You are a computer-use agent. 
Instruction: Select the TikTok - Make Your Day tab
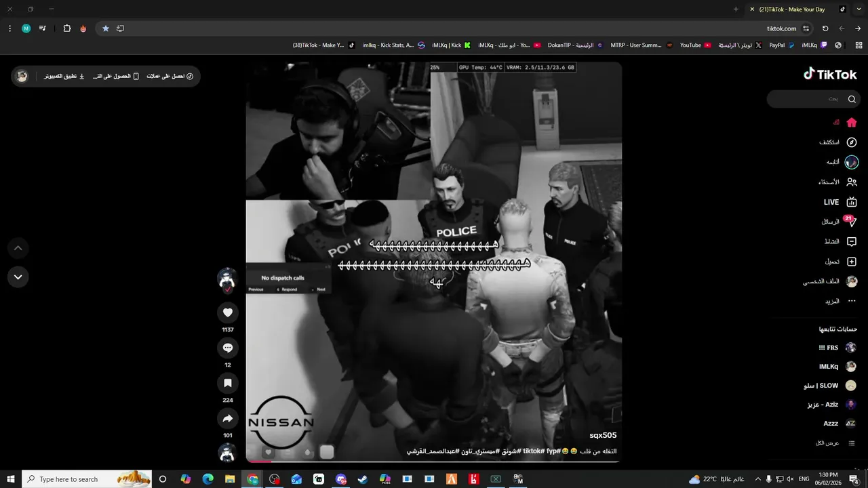pyautogui.click(x=799, y=9)
